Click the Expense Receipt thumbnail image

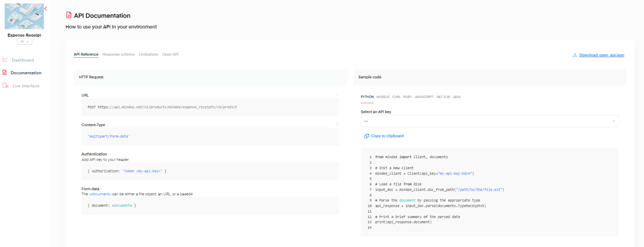point(24,16)
